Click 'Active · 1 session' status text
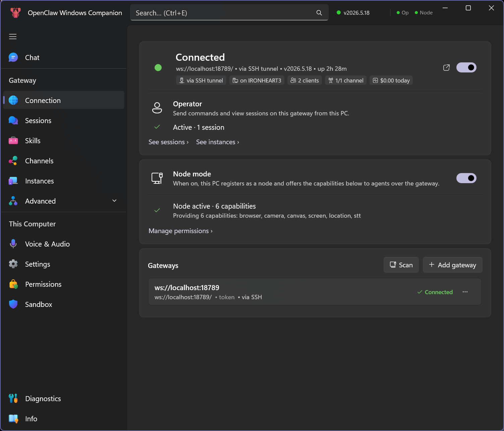Viewport: 504px width, 431px height. pos(199,127)
